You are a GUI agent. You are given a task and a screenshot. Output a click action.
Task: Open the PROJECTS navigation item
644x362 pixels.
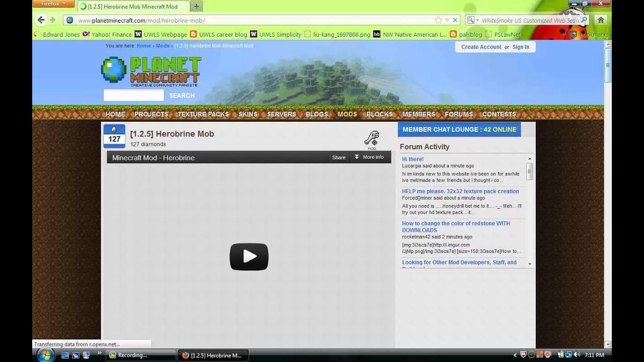pos(151,114)
